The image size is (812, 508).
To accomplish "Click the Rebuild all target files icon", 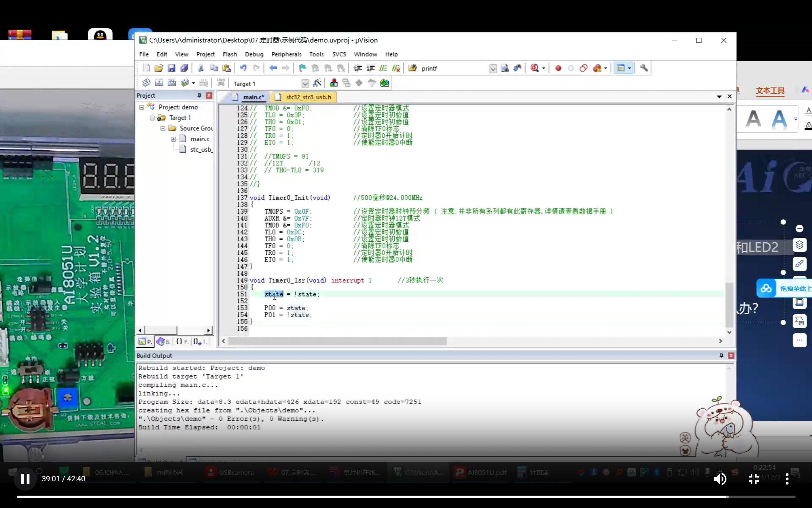I will [172, 83].
